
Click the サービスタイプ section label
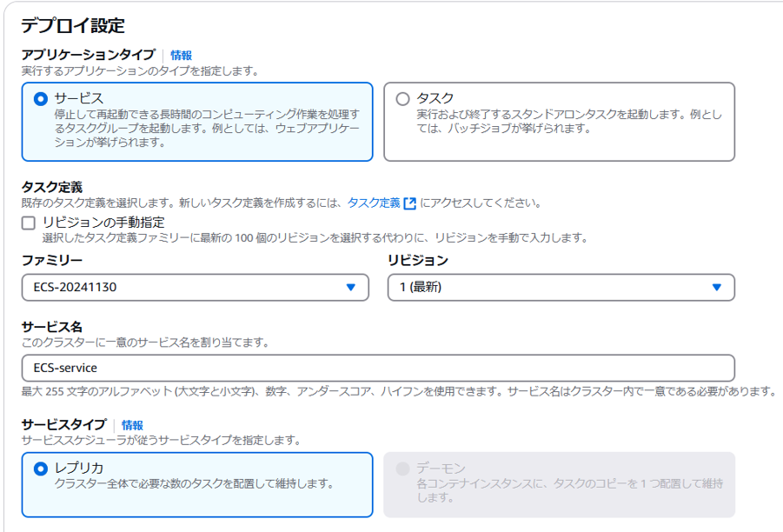[x=64, y=424]
